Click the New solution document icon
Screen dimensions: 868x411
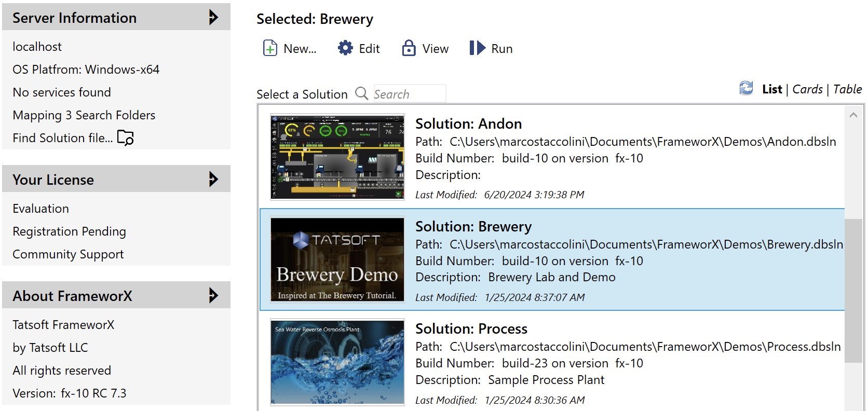point(270,48)
